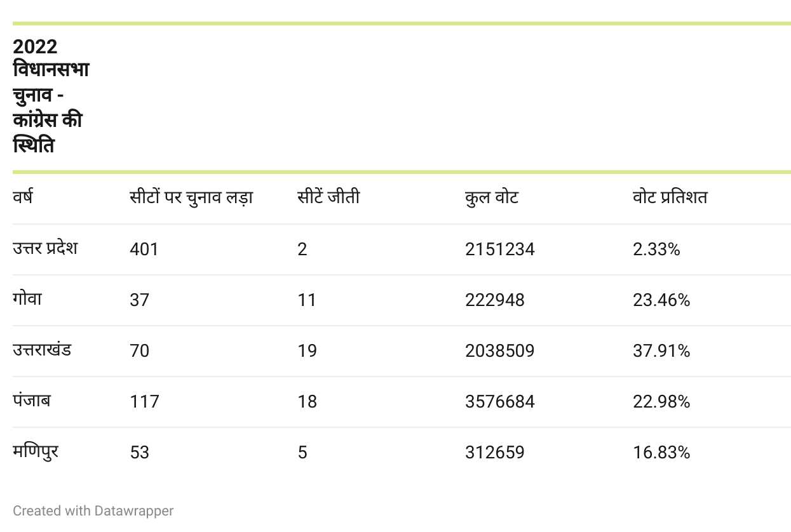Image resolution: width=791 pixels, height=532 pixels.
Task: Click the 'वोट प्रतिशत' column header
Action: coord(670,197)
